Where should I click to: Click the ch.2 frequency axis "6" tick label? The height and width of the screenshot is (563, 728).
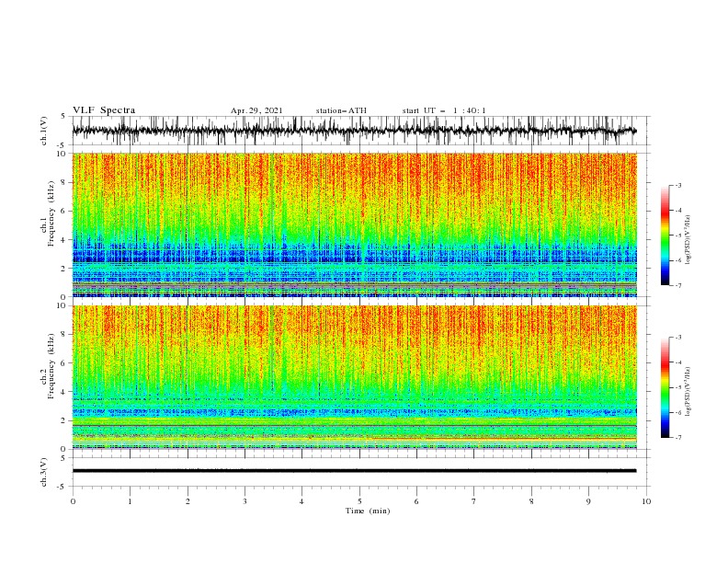tap(64, 363)
